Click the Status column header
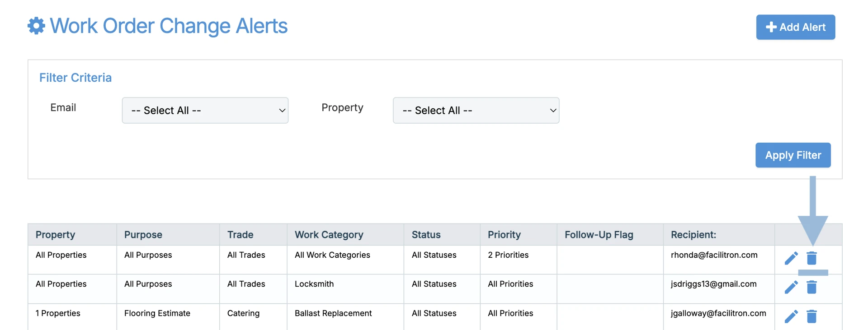Viewport: 868px width, 330px height. 426,235
